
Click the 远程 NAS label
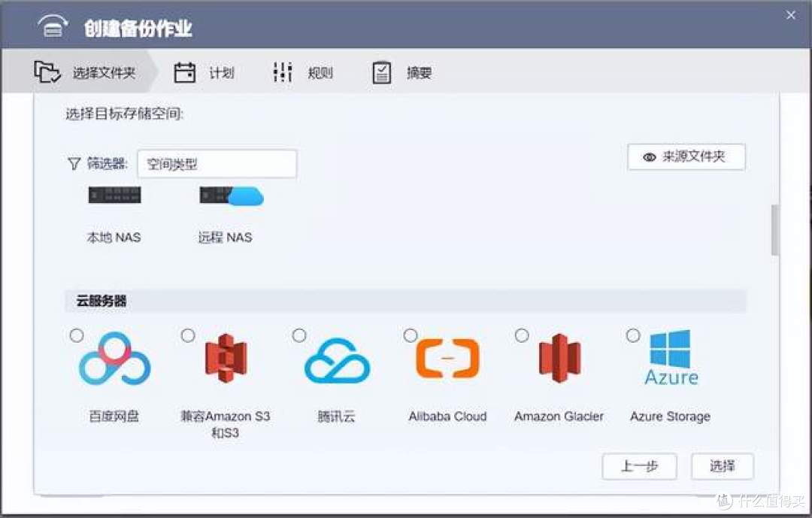pos(226,238)
